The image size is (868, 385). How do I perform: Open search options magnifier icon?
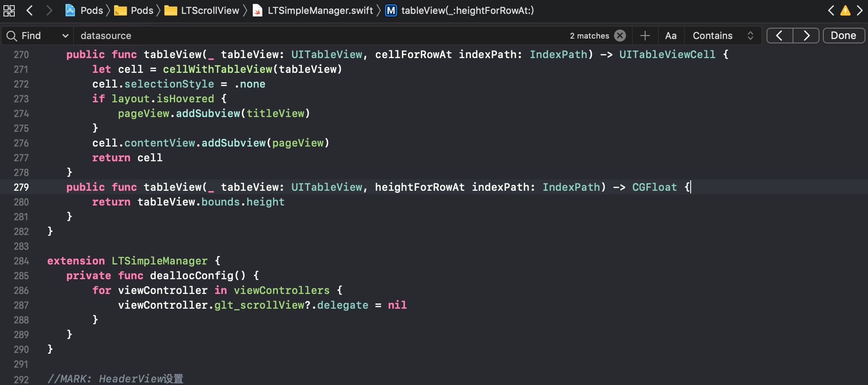12,36
